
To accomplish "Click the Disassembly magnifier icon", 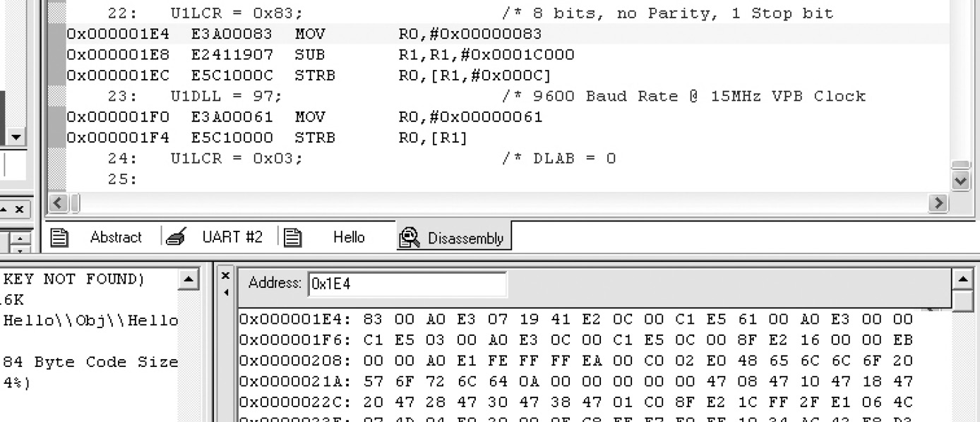I will (410, 238).
